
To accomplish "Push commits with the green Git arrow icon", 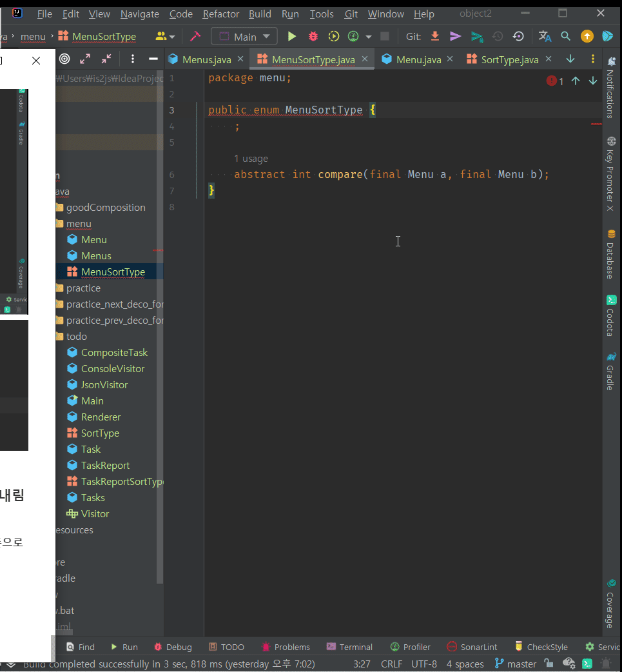I will point(477,36).
